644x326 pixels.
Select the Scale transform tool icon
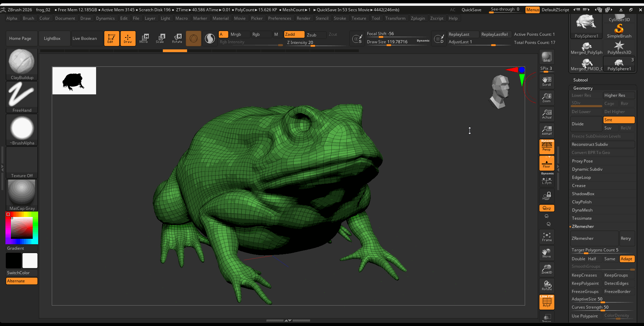(160, 38)
